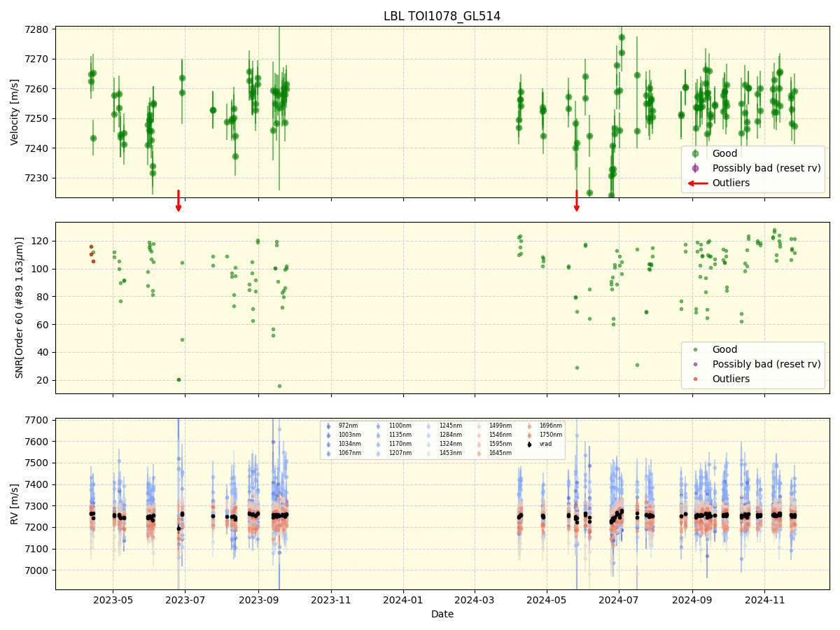This screenshot has height=630, width=840.
Task: Click the 2024-07 date tick label
Action: coord(619,600)
